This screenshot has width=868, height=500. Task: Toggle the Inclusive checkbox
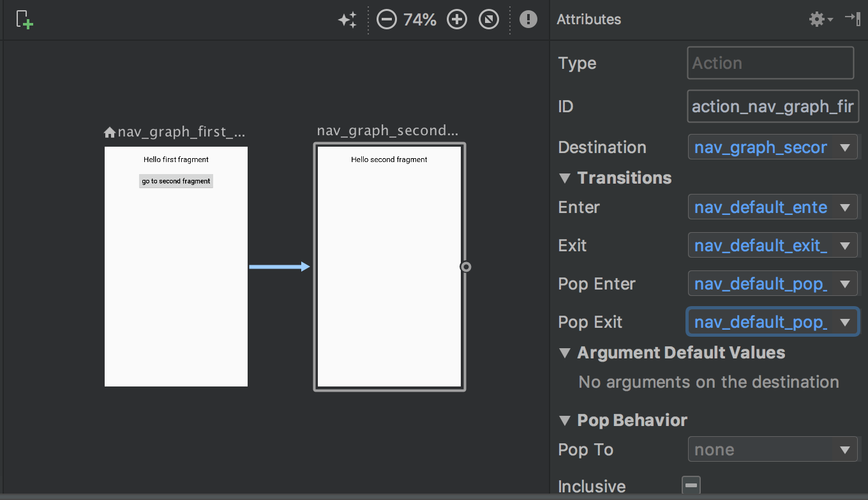click(x=691, y=485)
